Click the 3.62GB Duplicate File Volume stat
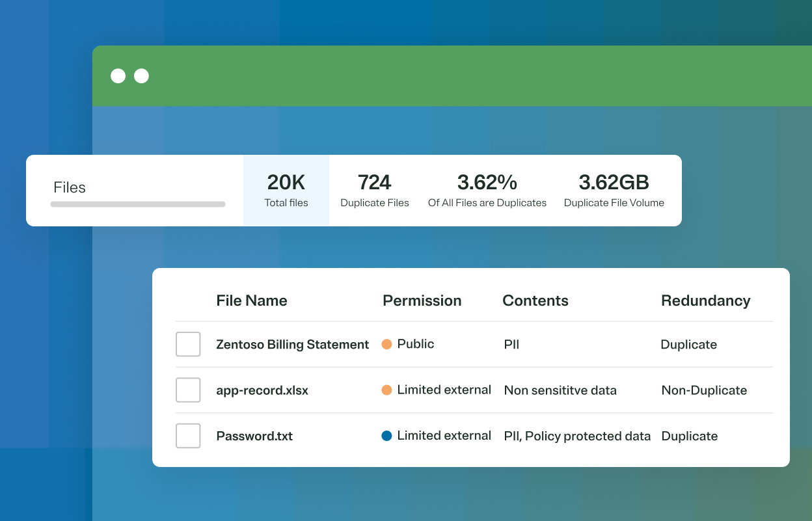 pyautogui.click(x=614, y=191)
